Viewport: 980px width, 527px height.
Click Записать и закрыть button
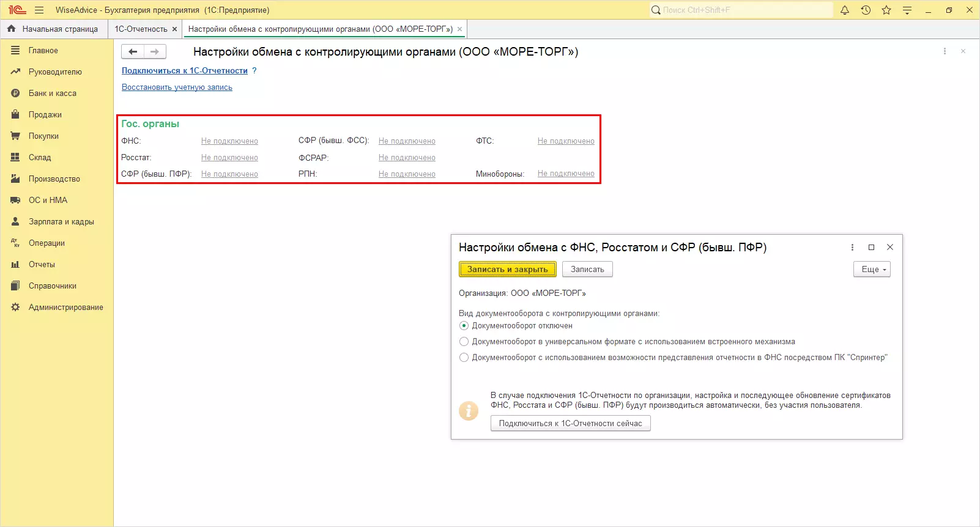point(508,269)
